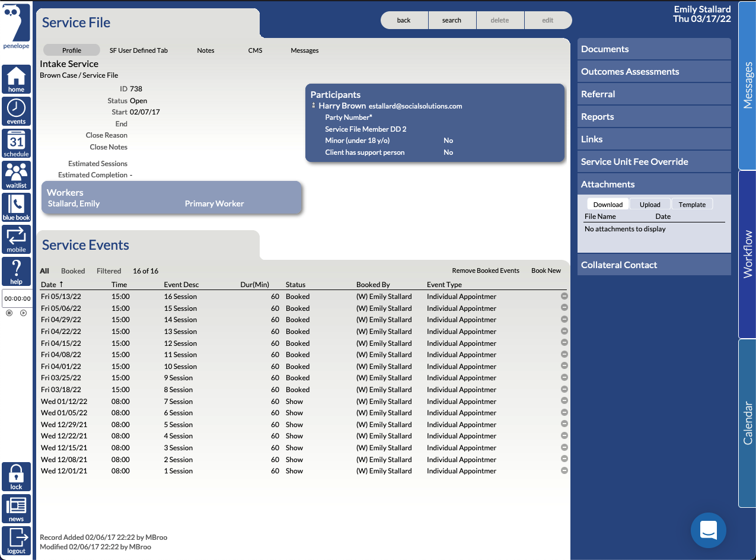Open the waitlist people icon
Image resolution: width=756 pixels, height=560 pixels.
(16, 176)
